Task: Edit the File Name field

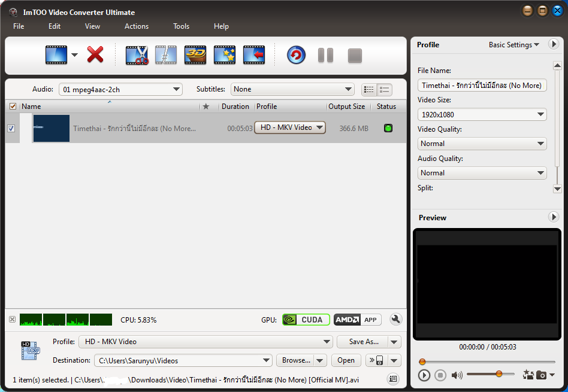Action: point(482,86)
